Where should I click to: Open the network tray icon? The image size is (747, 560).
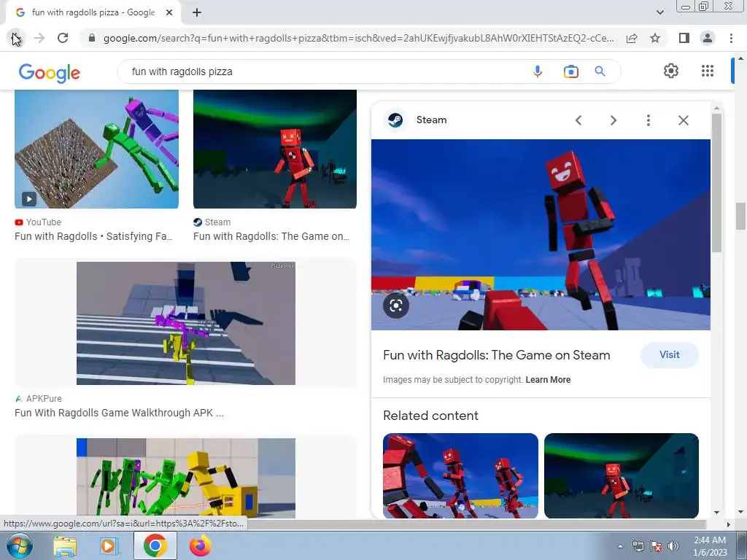click(638, 547)
